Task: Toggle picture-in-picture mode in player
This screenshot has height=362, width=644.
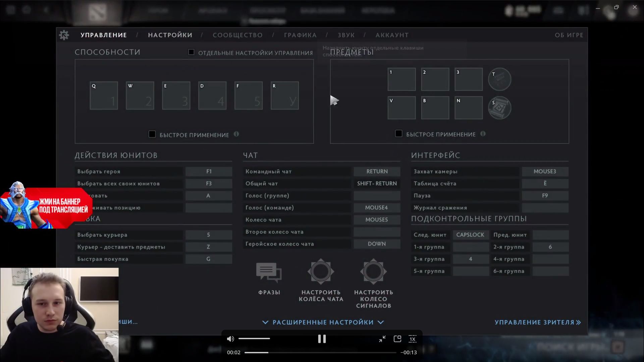Action: pyautogui.click(x=397, y=339)
